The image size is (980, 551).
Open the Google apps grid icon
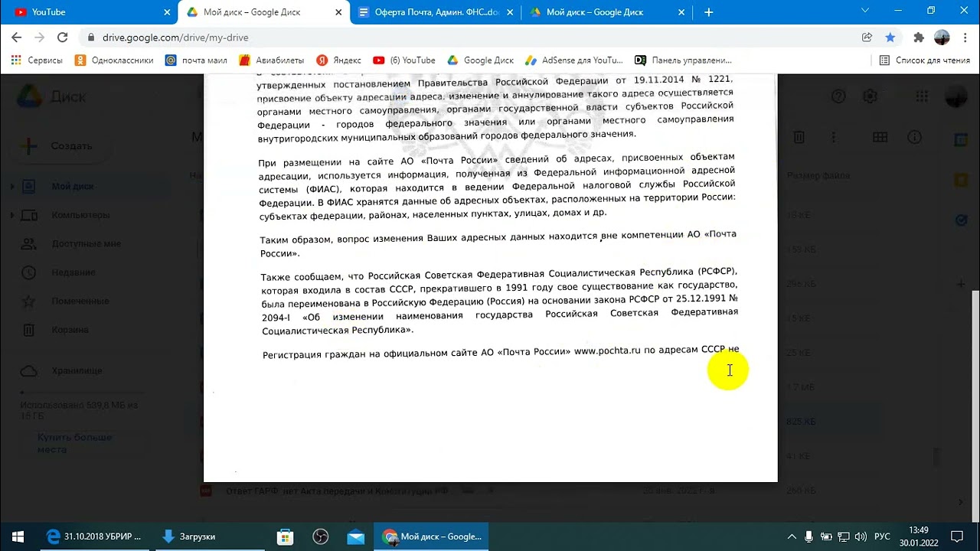click(x=921, y=96)
